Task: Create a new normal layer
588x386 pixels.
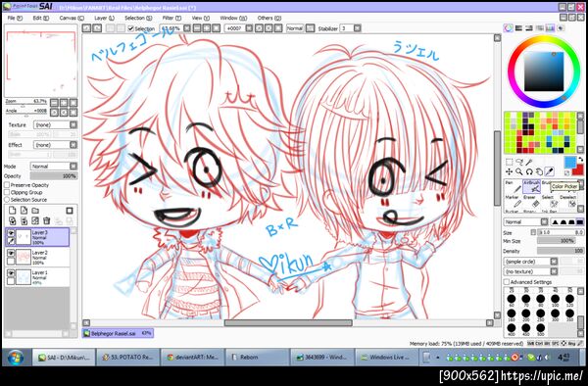Action: coord(13,211)
